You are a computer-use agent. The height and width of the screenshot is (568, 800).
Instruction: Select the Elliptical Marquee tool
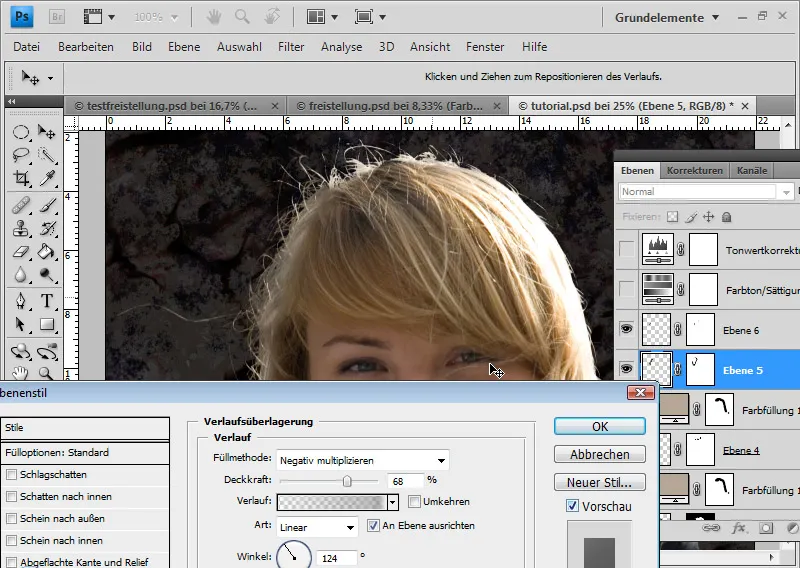click(x=20, y=133)
